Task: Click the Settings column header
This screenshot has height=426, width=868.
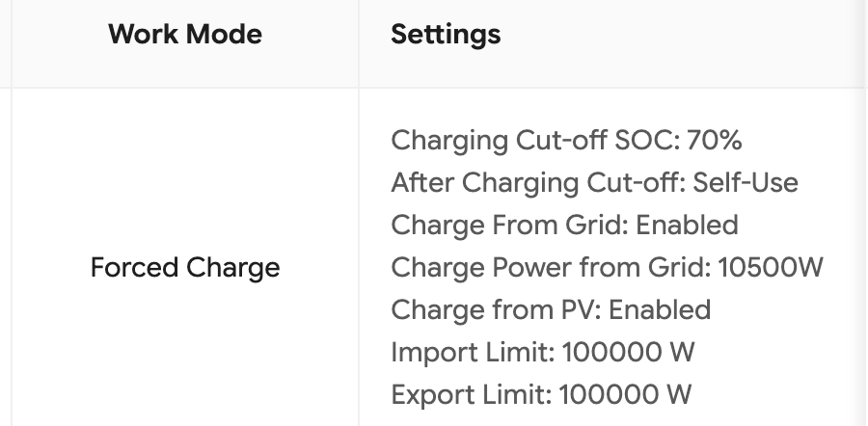Action: (446, 35)
